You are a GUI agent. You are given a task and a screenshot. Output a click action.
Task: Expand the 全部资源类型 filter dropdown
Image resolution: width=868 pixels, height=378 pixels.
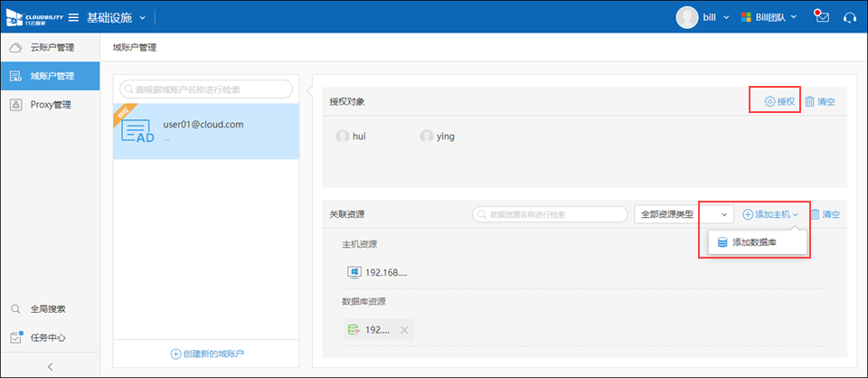click(723, 214)
